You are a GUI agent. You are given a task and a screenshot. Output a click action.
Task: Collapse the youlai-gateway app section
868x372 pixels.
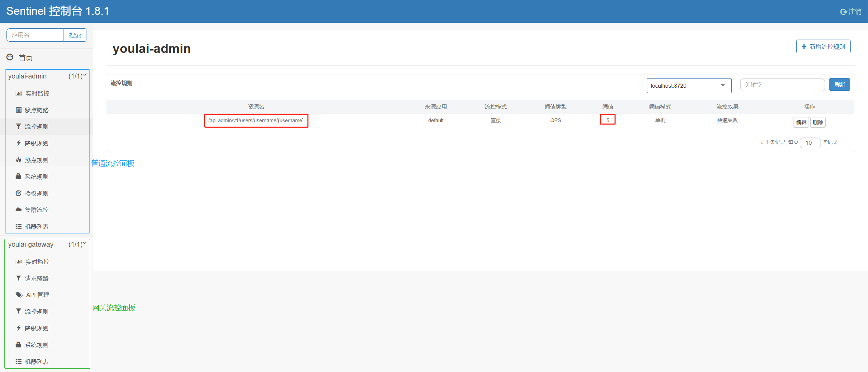click(84, 243)
